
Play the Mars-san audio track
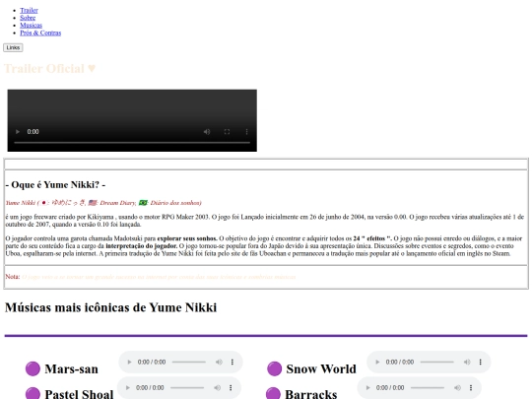point(129,362)
